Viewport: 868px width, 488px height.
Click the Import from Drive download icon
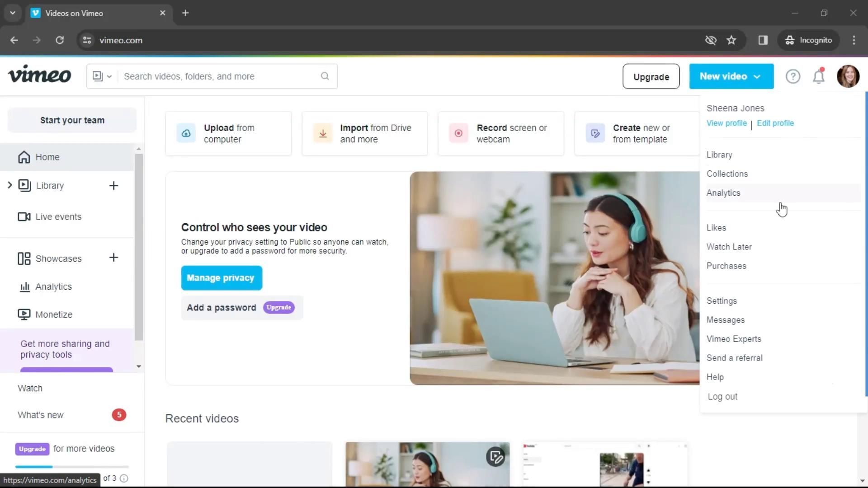[323, 133]
